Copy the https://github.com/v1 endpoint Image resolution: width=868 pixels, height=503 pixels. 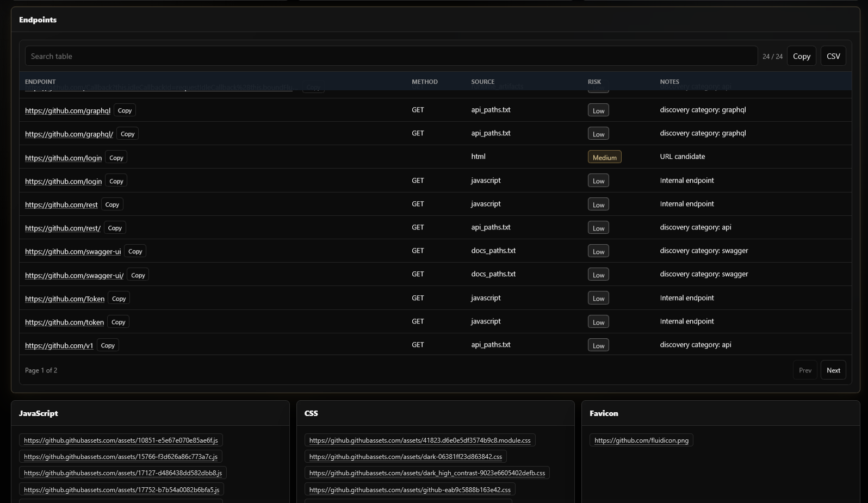(108, 345)
